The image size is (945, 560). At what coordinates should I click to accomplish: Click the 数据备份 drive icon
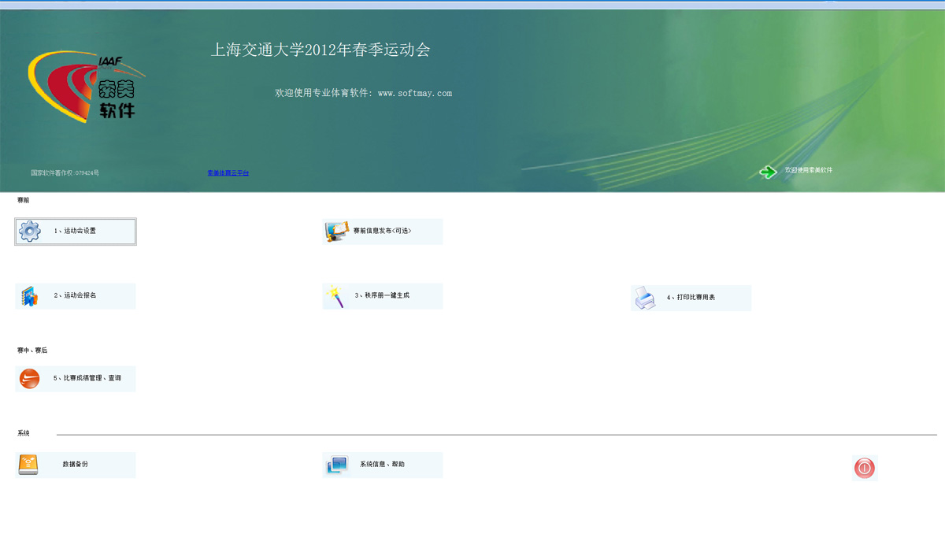click(x=28, y=465)
